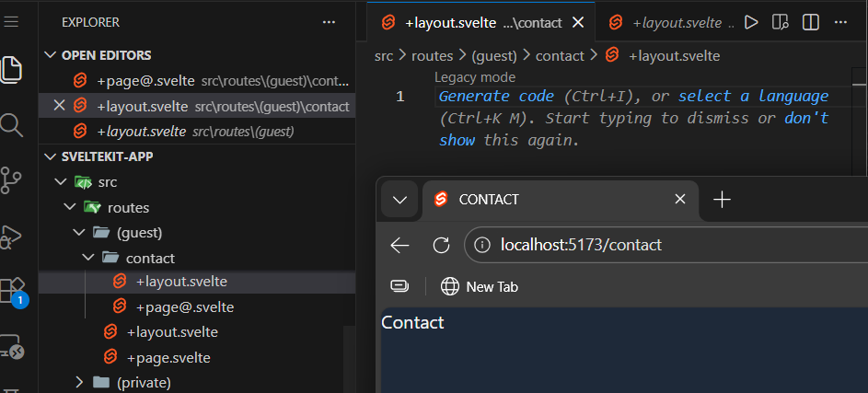This screenshot has height=393, width=868.
Task: Close the CONTACT browser tab
Action: click(x=680, y=200)
